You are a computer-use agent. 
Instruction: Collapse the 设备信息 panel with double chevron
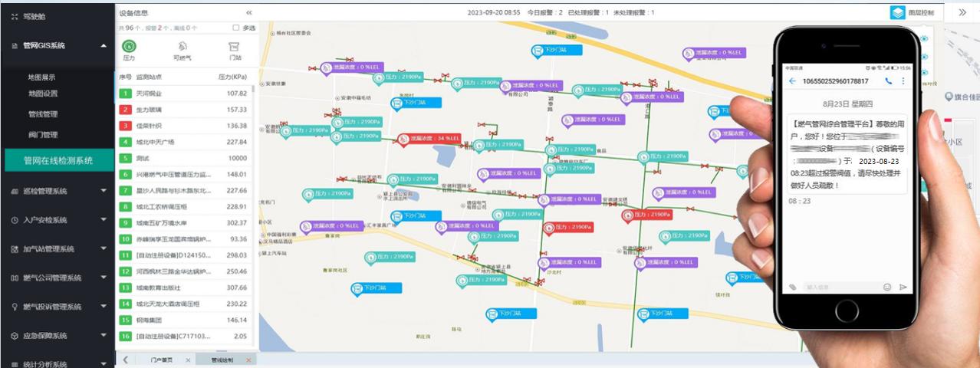coord(248,12)
